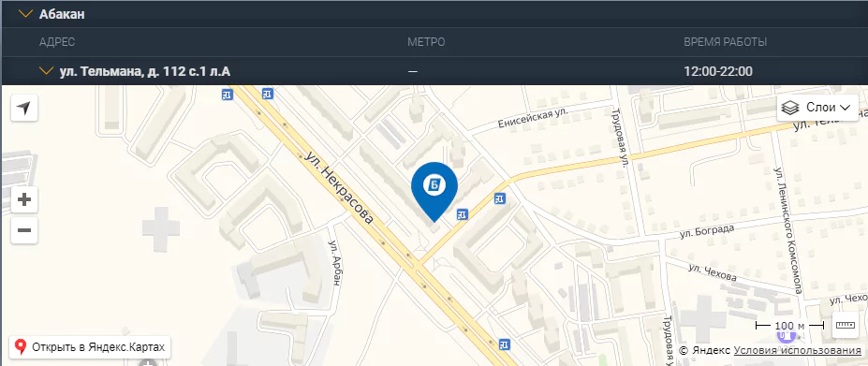Click the МЕТРО column header
868x366 pixels.
pos(426,42)
